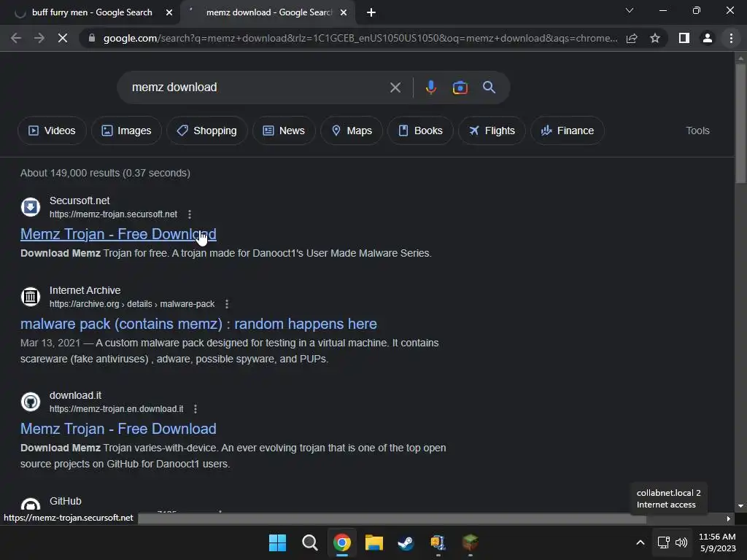Open 'malware pack (contains memz)' link

point(198,324)
